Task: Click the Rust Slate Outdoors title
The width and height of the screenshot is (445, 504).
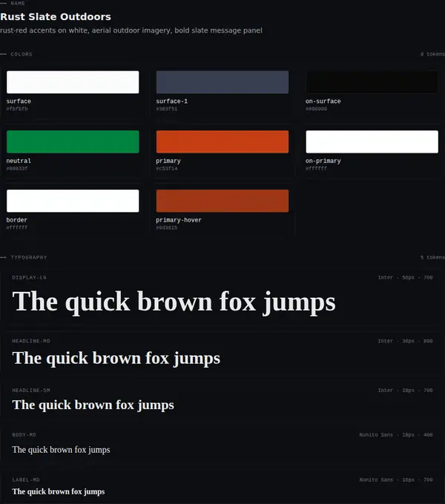Action: tap(56, 17)
